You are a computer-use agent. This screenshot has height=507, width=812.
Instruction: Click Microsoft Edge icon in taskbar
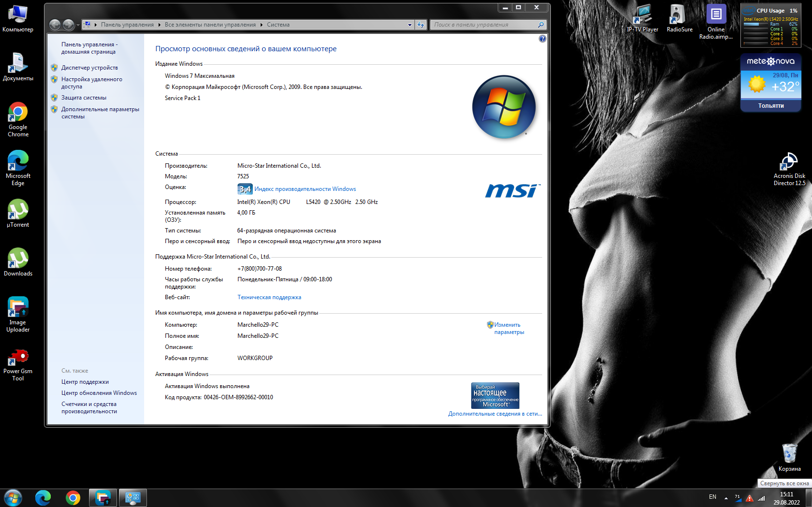[x=43, y=497]
